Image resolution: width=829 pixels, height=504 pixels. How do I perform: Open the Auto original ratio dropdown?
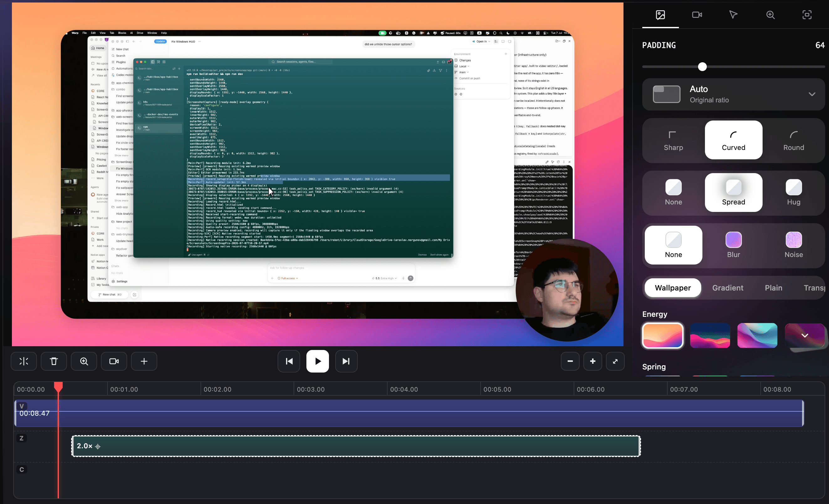733,94
